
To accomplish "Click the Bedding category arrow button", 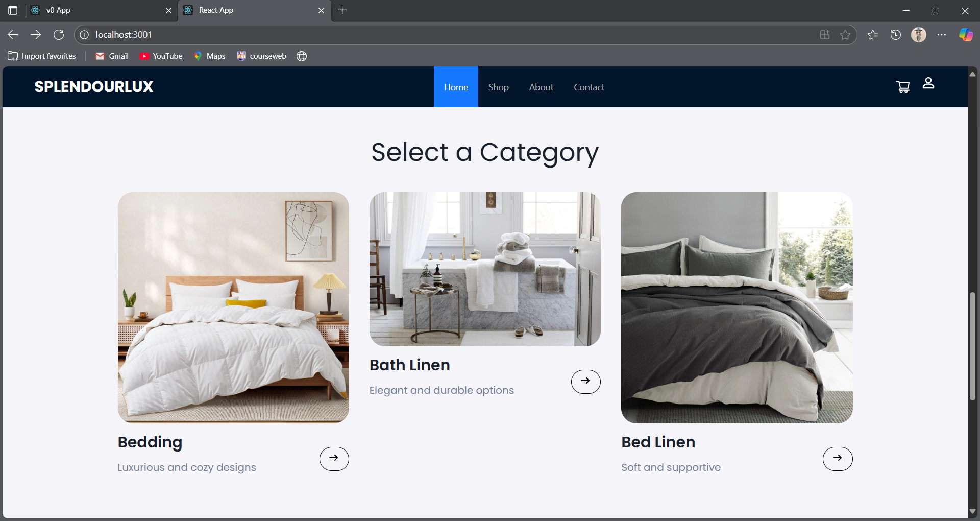I will (x=334, y=459).
